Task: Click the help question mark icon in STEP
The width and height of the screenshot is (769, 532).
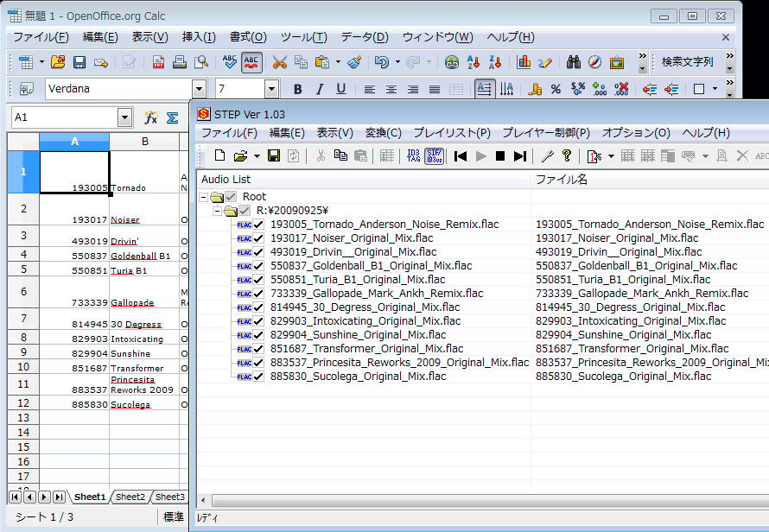Action: point(567,156)
